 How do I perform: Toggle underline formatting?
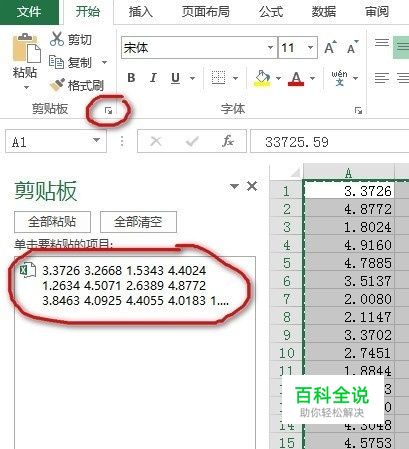tap(175, 78)
